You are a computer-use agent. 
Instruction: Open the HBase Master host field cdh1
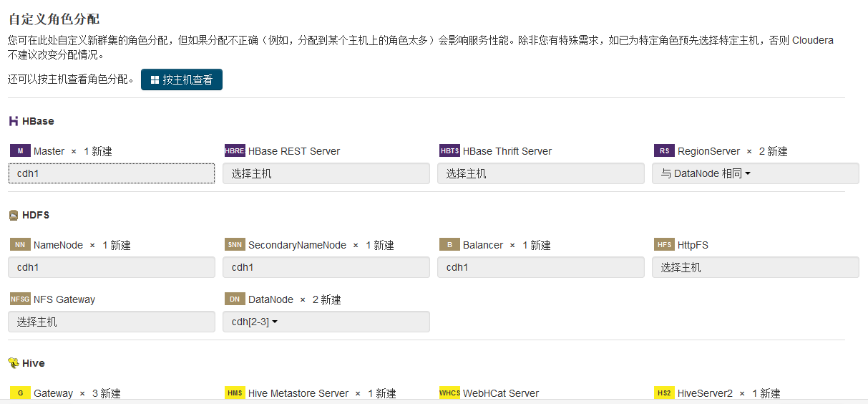tap(112, 173)
